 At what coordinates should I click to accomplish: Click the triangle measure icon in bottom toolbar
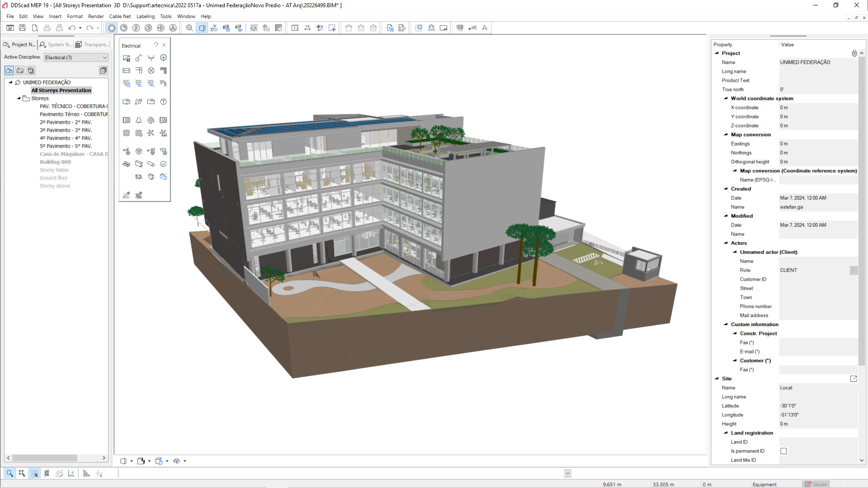(86, 473)
